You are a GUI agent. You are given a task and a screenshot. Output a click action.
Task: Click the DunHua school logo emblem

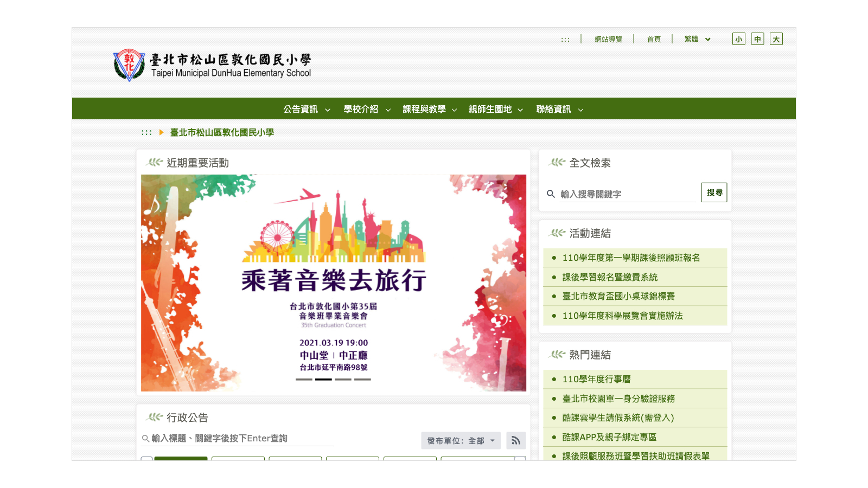129,65
